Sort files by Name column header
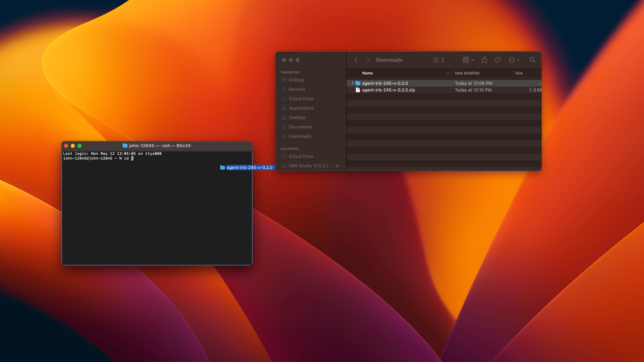The height and width of the screenshot is (362, 644). point(367,73)
